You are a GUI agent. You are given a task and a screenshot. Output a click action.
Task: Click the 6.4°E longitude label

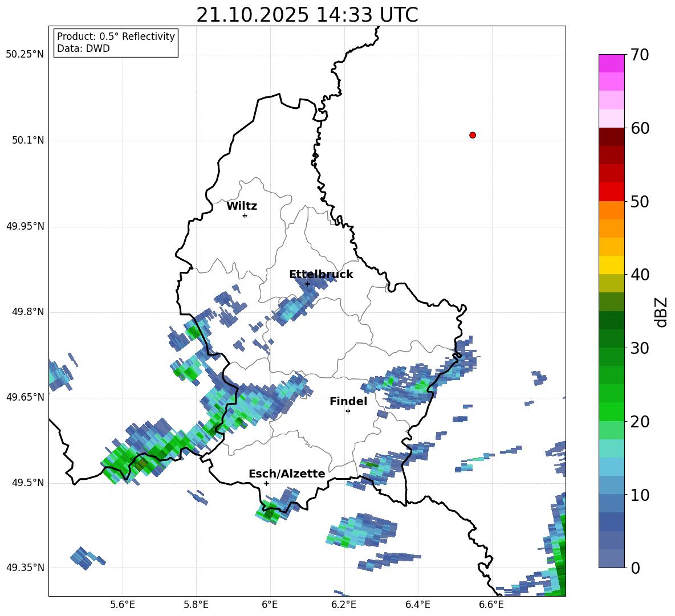pos(417,605)
